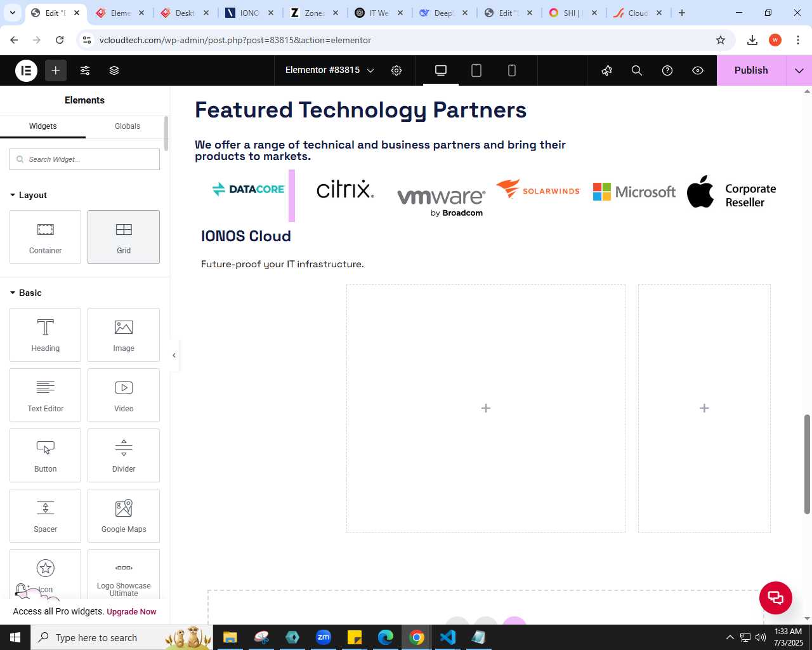Viewport: 812px width, 650px height.
Task: Select the Image widget
Action: (124, 335)
